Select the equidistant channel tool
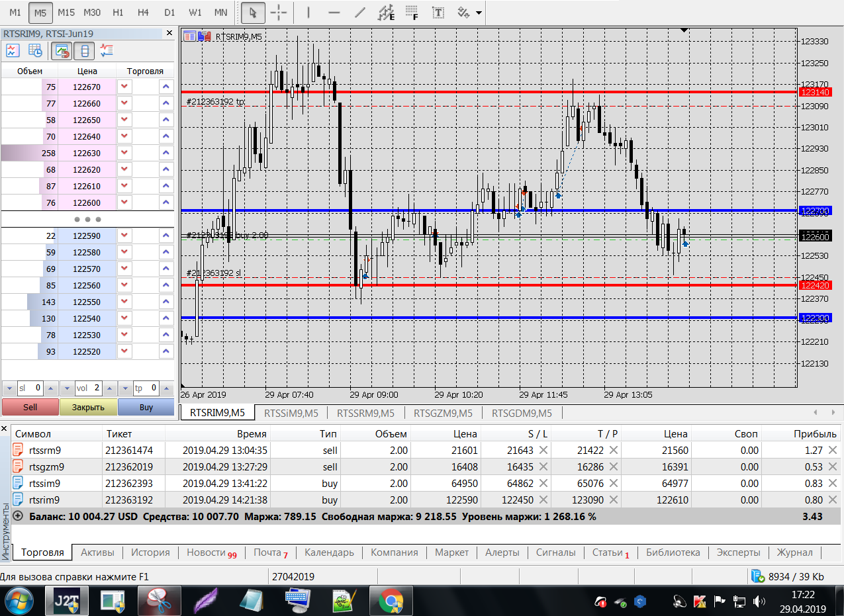The image size is (844, 616). (x=385, y=13)
